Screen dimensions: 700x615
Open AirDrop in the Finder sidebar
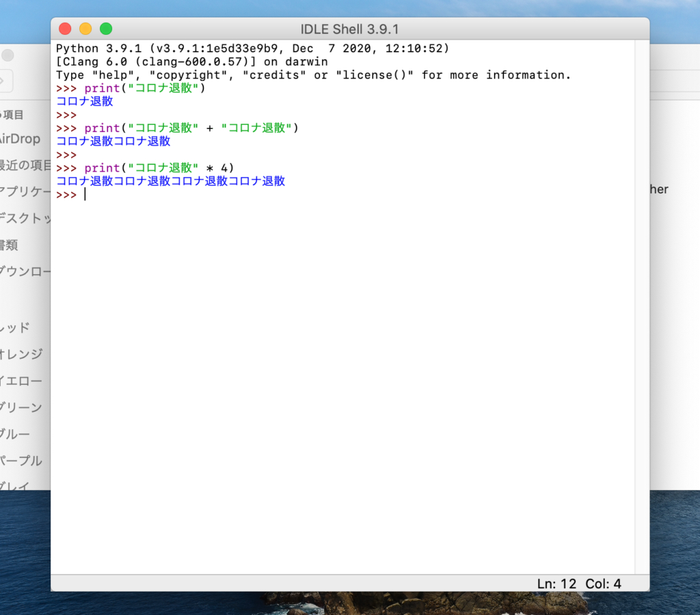pyautogui.click(x=20, y=139)
